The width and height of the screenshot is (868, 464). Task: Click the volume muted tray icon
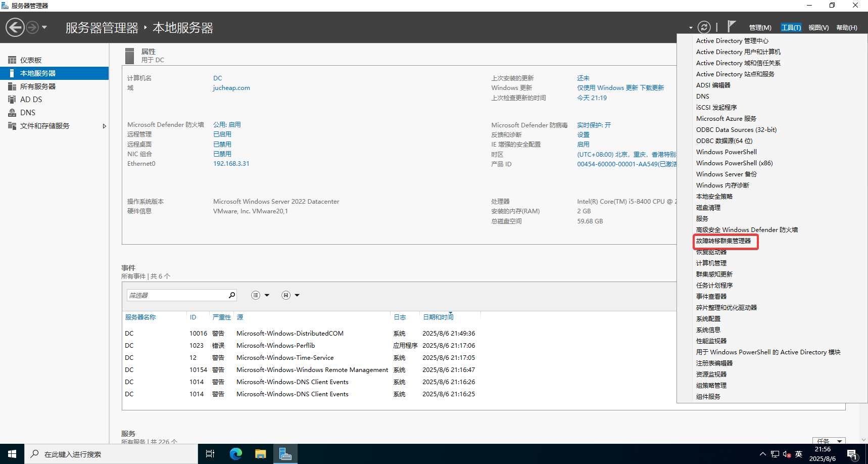click(787, 454)
